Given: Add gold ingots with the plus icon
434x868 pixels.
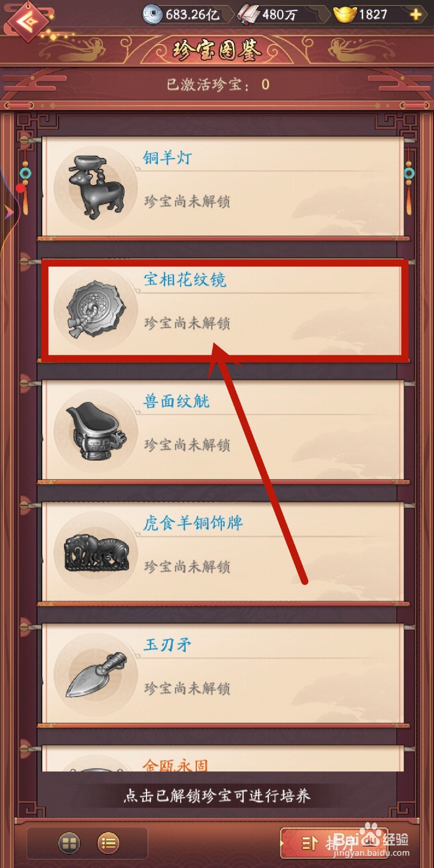Looking at the screenshot, I should coord(416,15).
